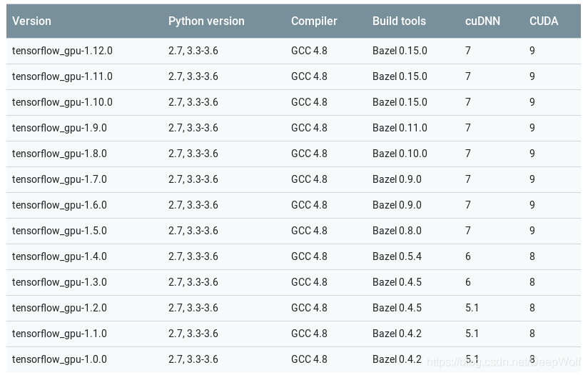
Task: Select the tensorflow_gpu-1.2.0 cell
Action: click(59, 308)
